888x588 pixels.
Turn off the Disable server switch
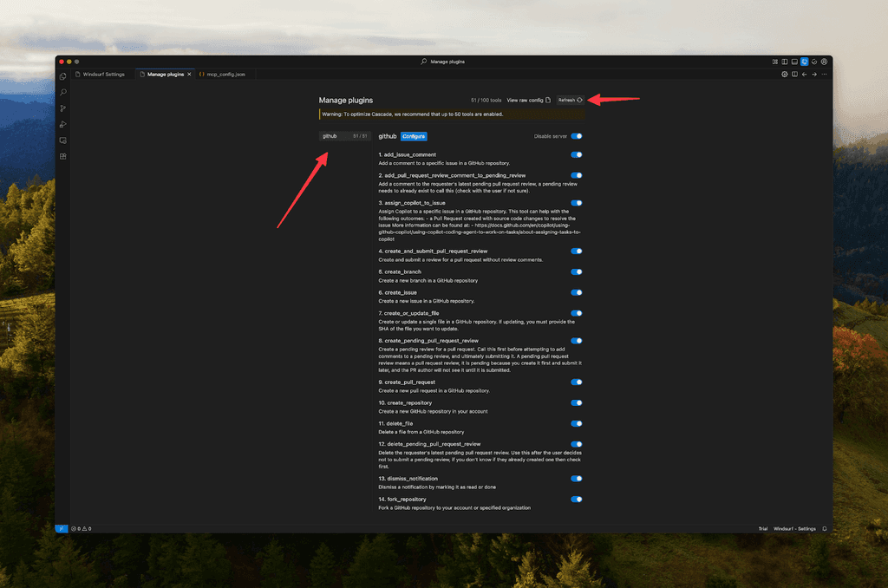[577, 136]
